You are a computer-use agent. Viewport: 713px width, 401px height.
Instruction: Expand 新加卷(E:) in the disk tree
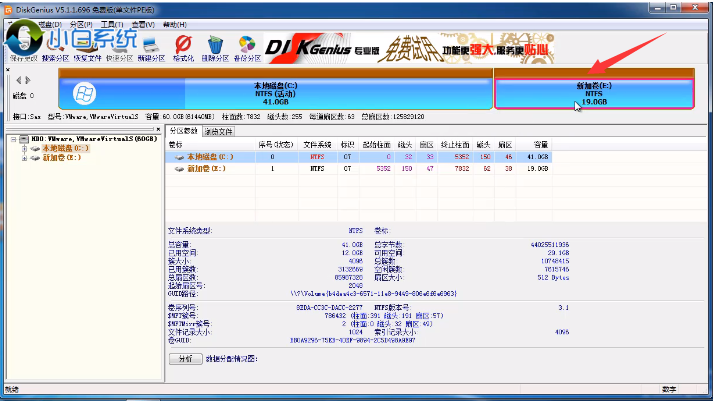(23, 157)
